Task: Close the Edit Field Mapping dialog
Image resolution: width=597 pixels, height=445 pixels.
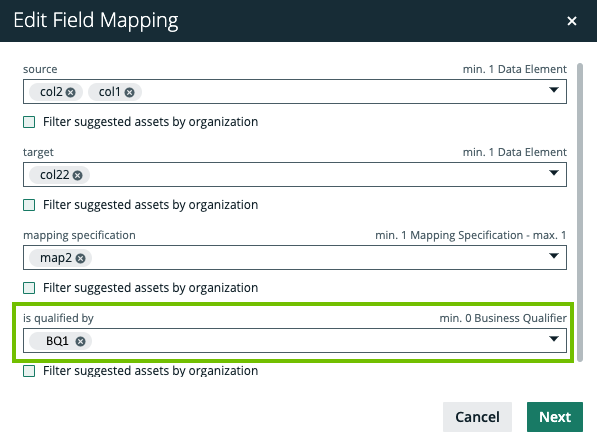Action: [x=571, y=21]
